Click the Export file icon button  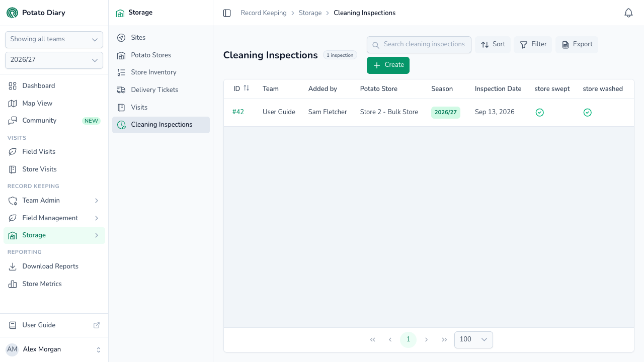coord(577,44)
